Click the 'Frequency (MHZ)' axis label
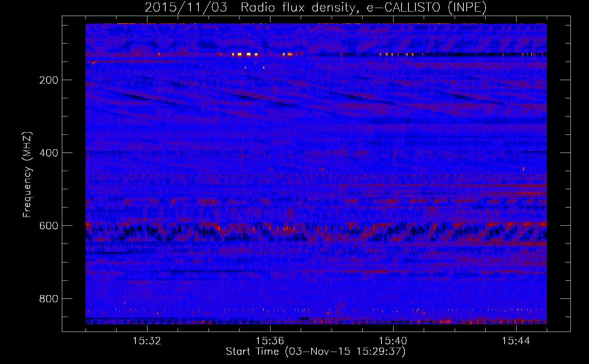 (x=27, y=175)
